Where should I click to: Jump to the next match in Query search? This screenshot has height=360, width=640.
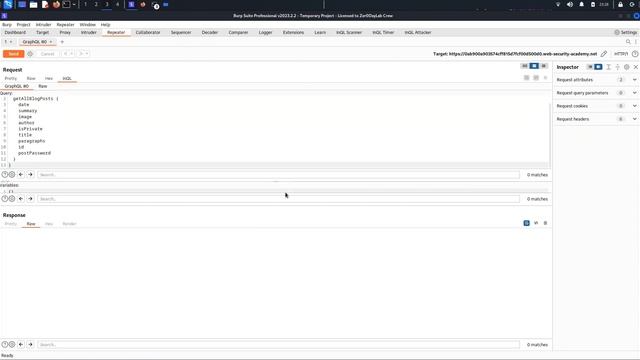click(30, 175)
